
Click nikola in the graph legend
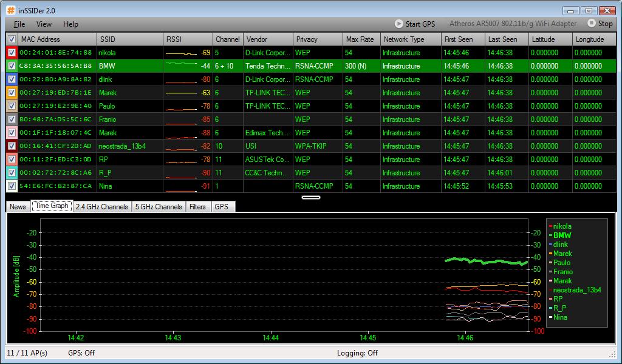pyautogui.click(x=562, y=226)
